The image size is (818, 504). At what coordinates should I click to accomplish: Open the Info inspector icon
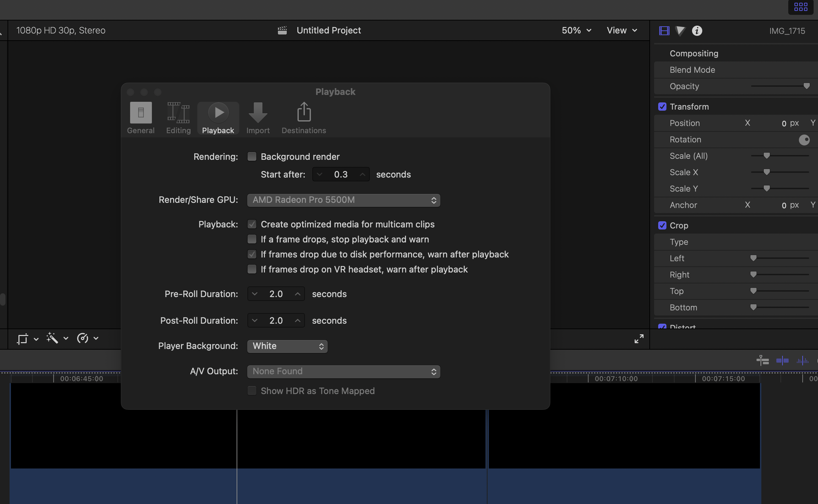click(x=697, y=31)
